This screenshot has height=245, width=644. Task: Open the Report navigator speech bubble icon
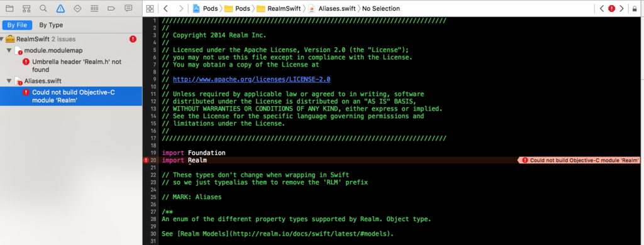pos(128,8)
